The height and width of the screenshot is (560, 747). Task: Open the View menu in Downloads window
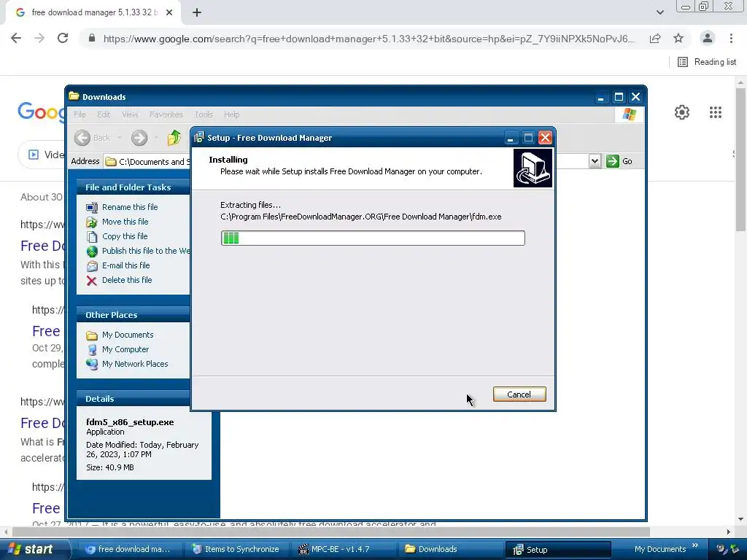[x=130, y=114]
